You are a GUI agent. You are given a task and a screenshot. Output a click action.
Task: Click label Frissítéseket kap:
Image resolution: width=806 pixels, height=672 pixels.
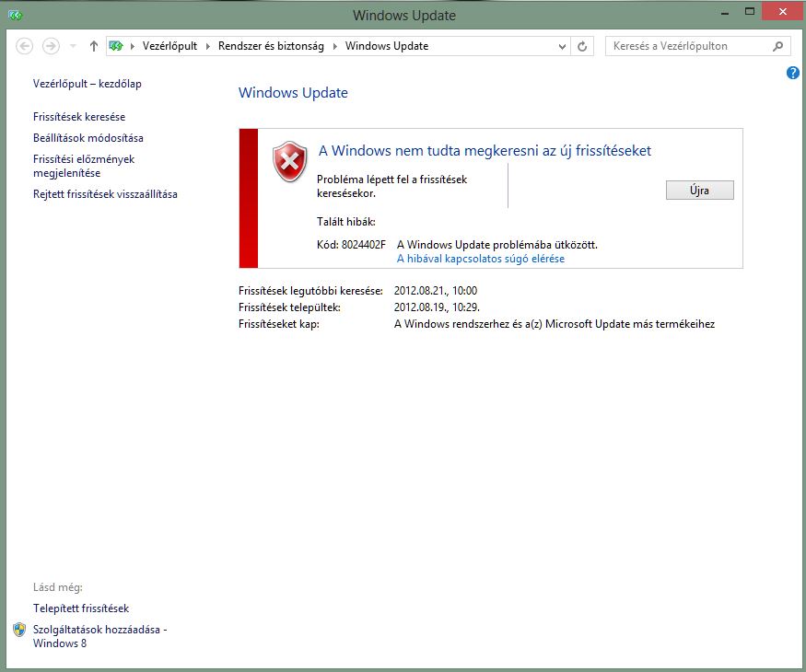point(278,324)
